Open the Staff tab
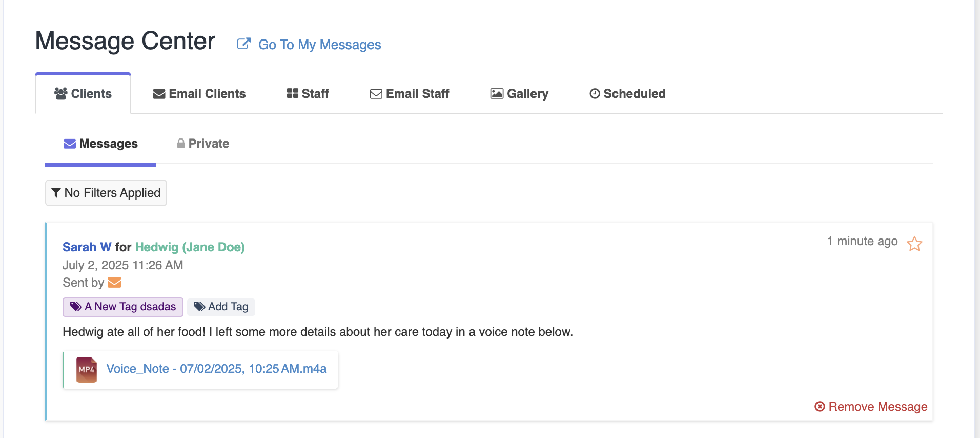The height and width of the screenshot is (438, 980). click(308, 94)
